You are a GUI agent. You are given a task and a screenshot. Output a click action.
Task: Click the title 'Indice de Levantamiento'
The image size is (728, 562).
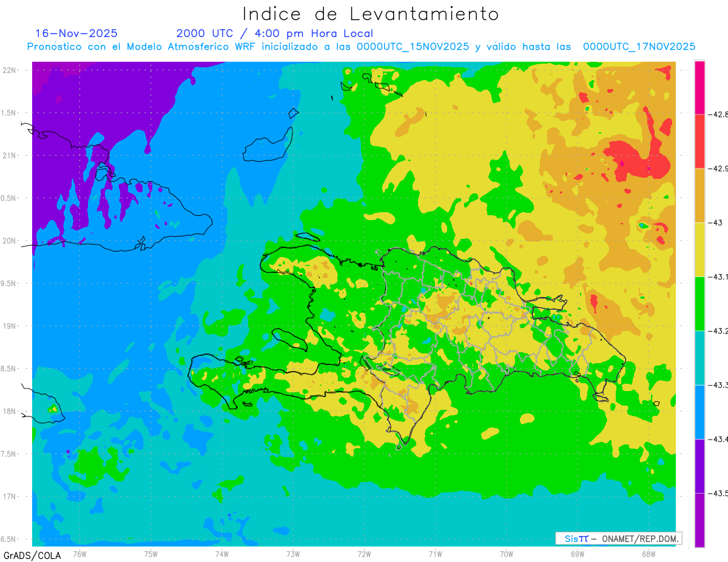pyautogui.click(x=371, y=14)
